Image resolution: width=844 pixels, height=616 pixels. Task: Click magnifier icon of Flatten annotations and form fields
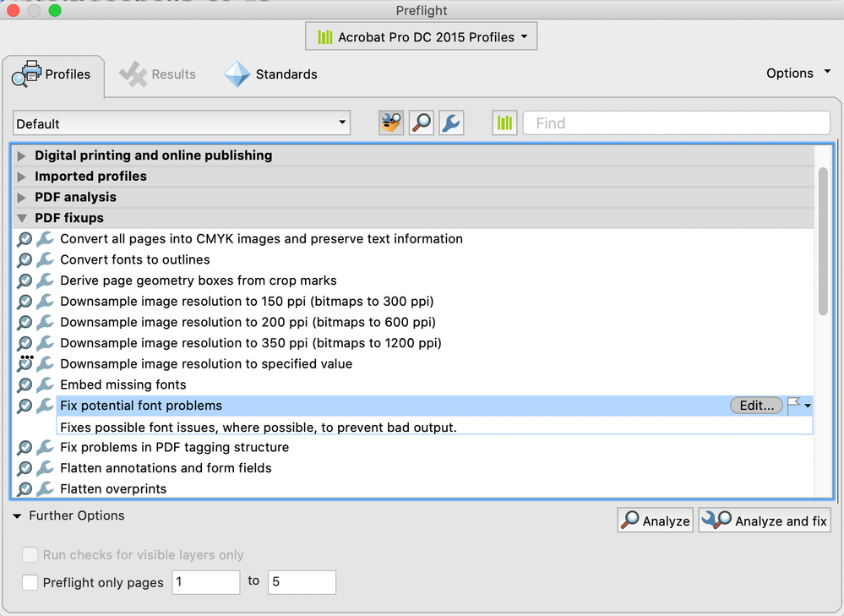(x=25, y=468)
